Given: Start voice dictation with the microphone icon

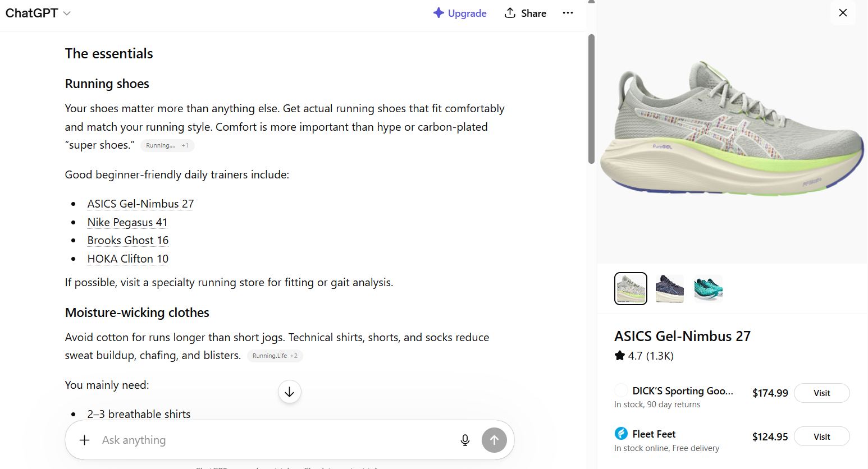Looking at the screenshot, I should coord(465,440).
